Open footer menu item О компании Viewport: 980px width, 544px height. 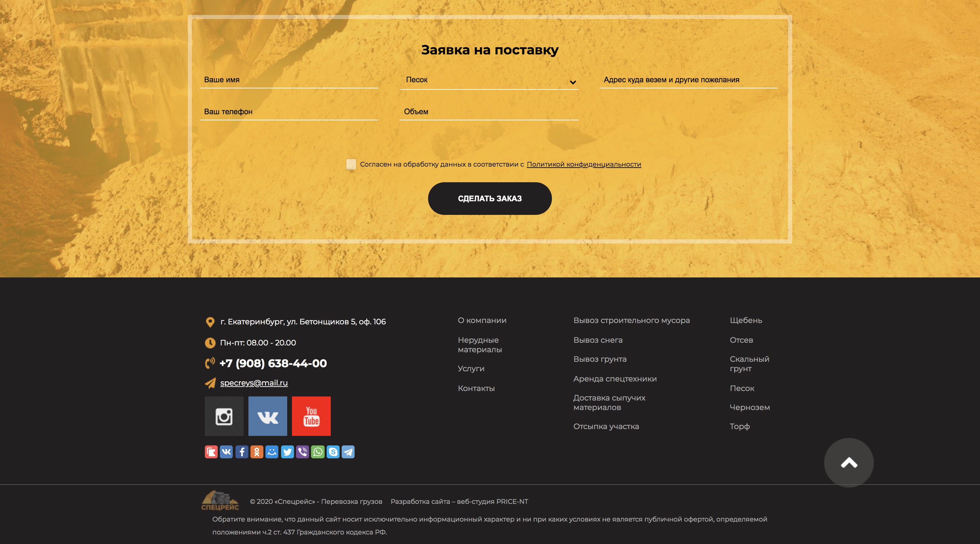coord(482,321)
